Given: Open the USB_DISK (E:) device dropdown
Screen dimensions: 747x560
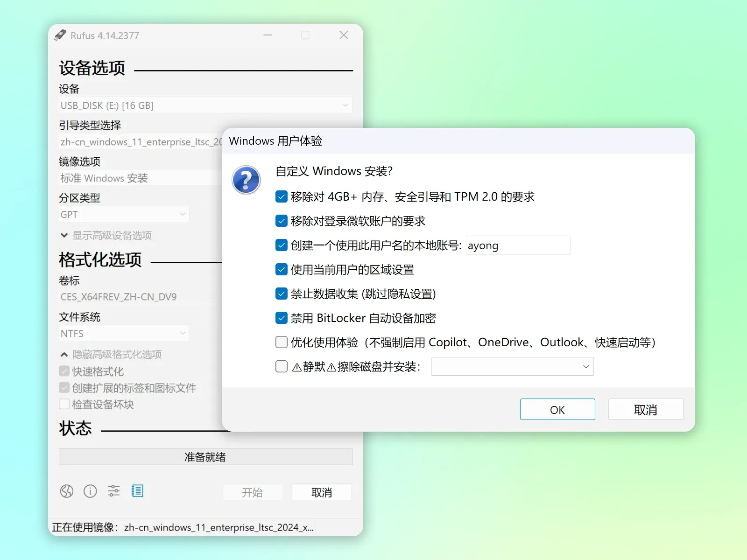Looking at the screenshot, I should coord(205,105).
